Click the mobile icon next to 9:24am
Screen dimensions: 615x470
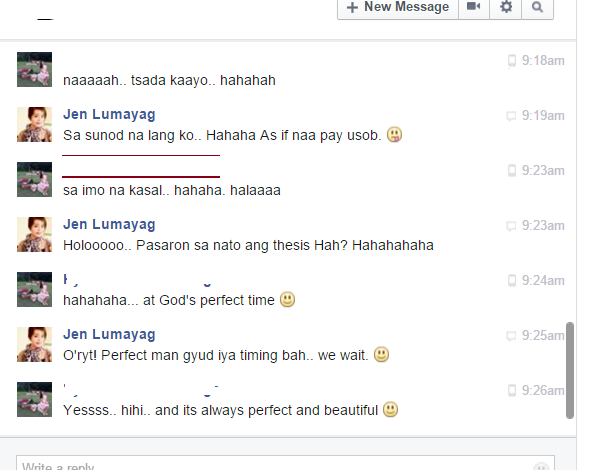tap(511, 281)
